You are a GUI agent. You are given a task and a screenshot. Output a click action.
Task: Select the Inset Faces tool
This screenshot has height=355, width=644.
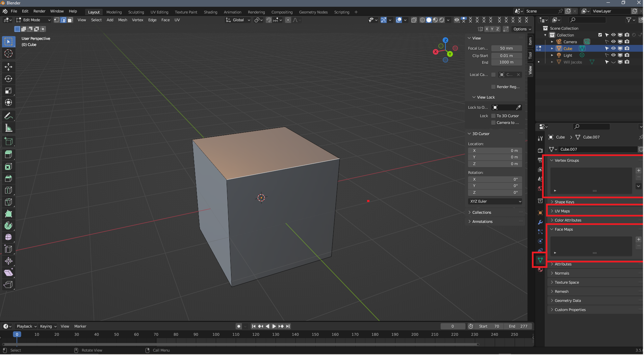pyautogui.click(x=8, y=166)
